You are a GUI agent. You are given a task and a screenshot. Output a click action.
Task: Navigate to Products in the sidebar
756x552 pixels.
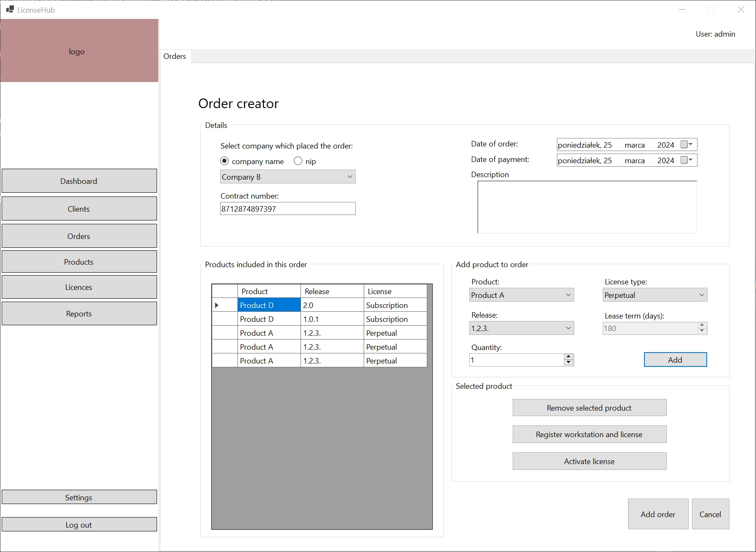(x=79, y=262)
